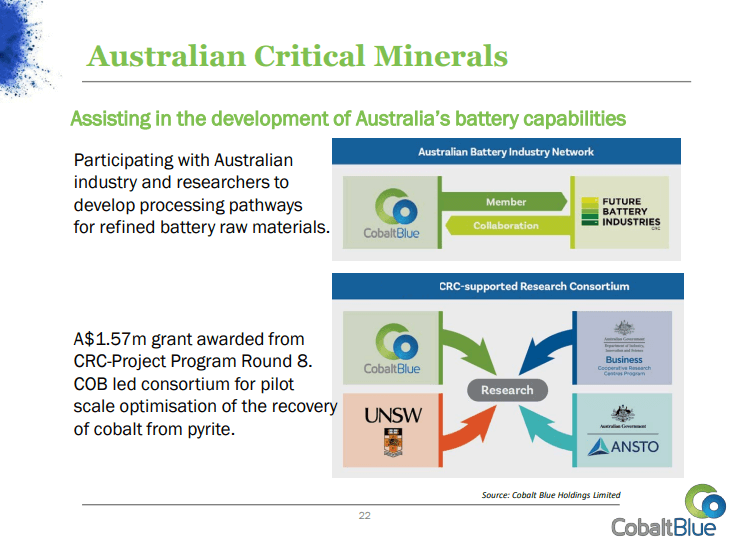Screen dimensions: 731x544
Task: Click the Australian Critical Minerals title
Action: 297,56
